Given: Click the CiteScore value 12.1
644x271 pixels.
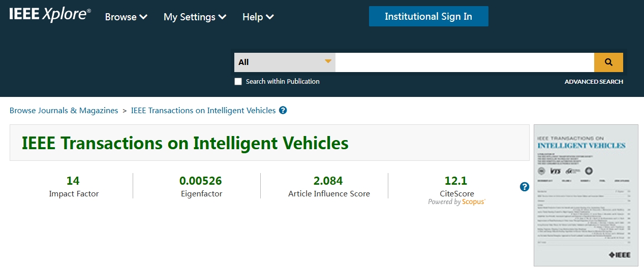Looking at the screenshot, I should pyautogui.click(x=456, y=181).
